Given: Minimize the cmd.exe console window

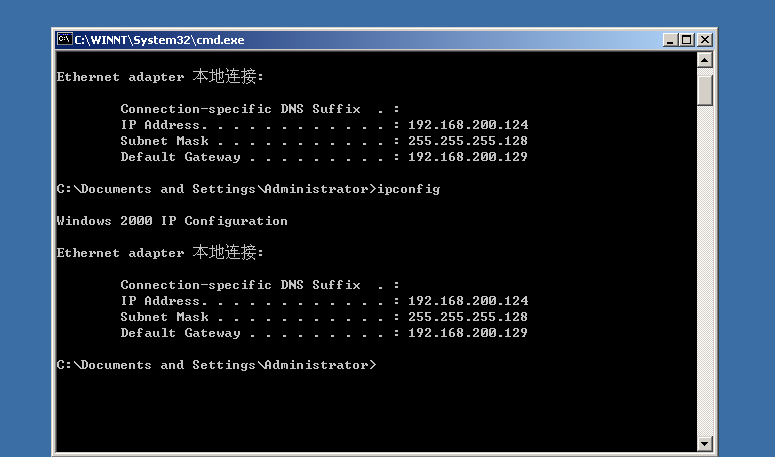Looking at the screenshot, I should pyautogui.click(x=669, y=40).
